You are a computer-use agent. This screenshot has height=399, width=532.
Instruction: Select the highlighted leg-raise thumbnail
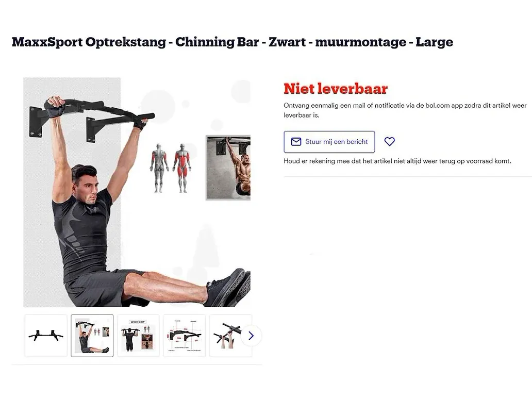[92, 336]
